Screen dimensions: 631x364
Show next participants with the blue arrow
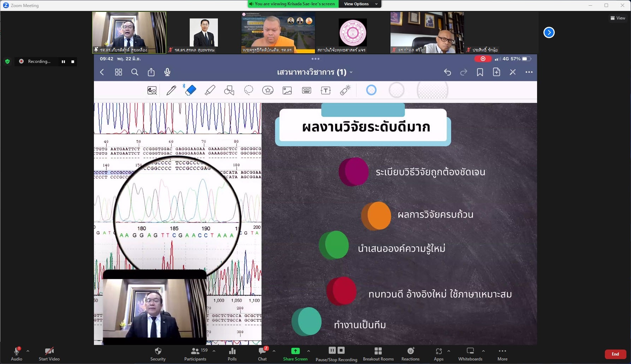(549, 32)
